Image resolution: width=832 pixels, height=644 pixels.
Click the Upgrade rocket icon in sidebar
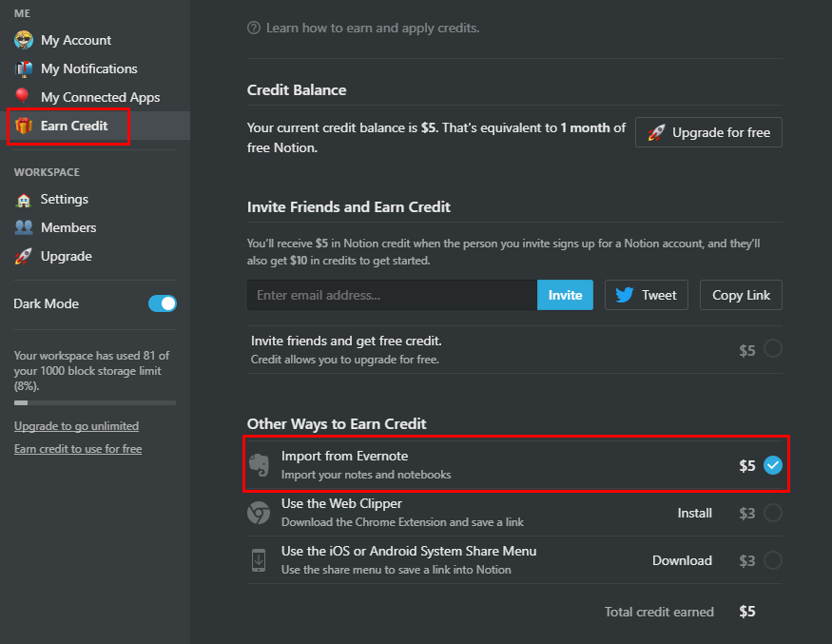(x=24, y=256)
